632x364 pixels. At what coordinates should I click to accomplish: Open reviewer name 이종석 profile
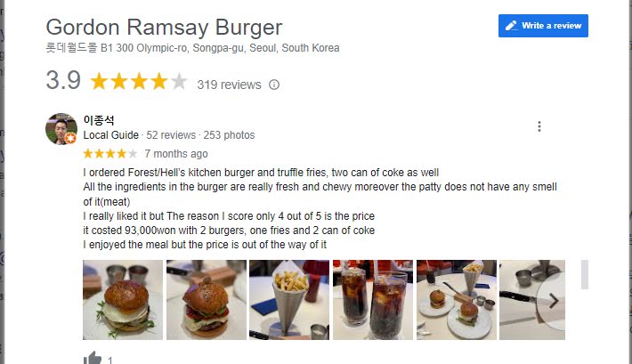pos(99,120)
